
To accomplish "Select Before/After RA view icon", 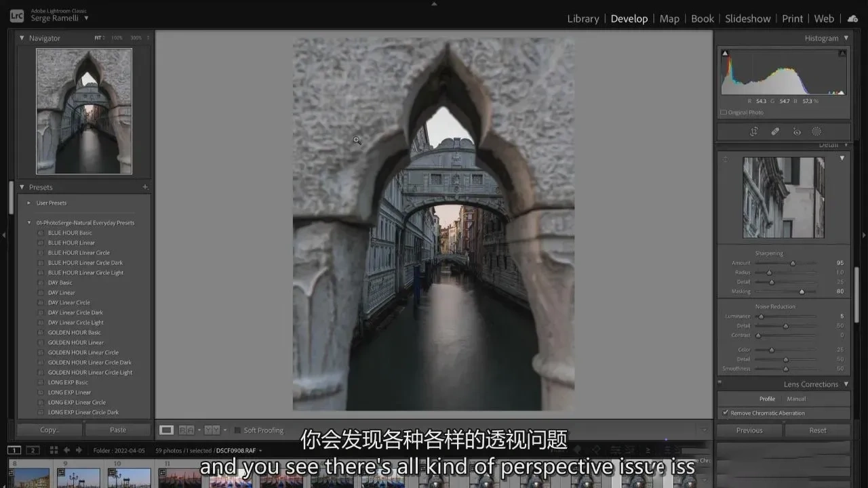I will point(186,430).
